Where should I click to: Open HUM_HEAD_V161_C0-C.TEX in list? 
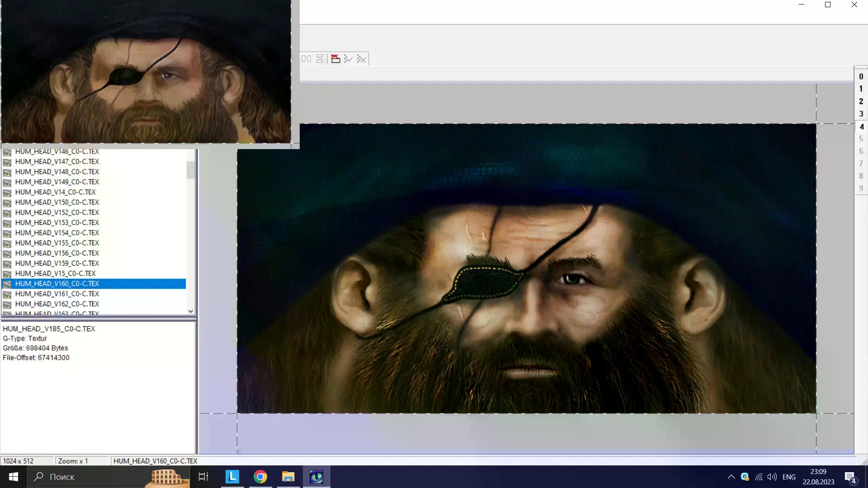57,294
